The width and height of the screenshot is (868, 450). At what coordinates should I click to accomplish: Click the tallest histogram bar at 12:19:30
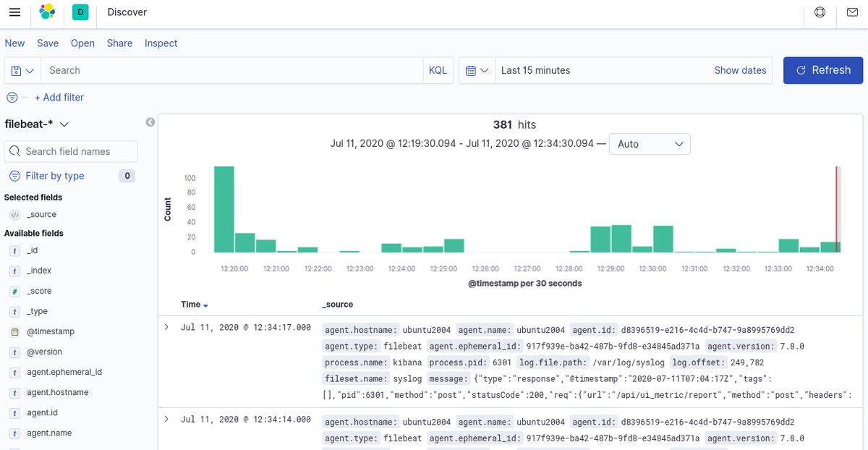pyautogui.click(x=224, y=209)
